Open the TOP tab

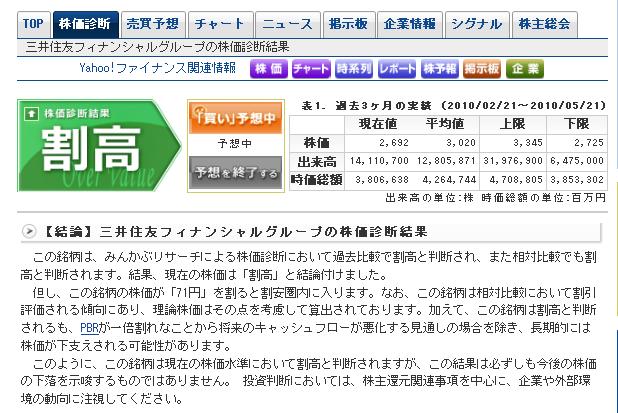[34, 24]
